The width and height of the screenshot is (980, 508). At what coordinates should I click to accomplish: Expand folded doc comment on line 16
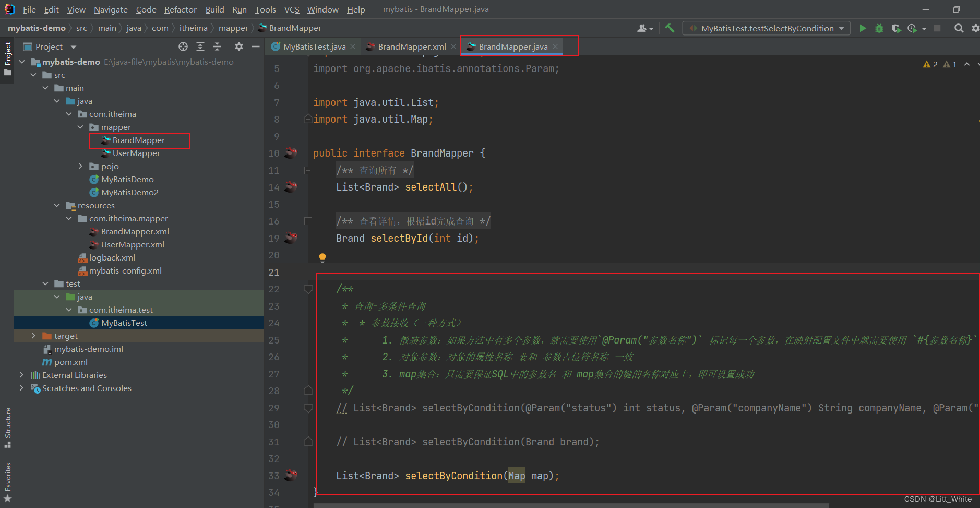point(308,221)
